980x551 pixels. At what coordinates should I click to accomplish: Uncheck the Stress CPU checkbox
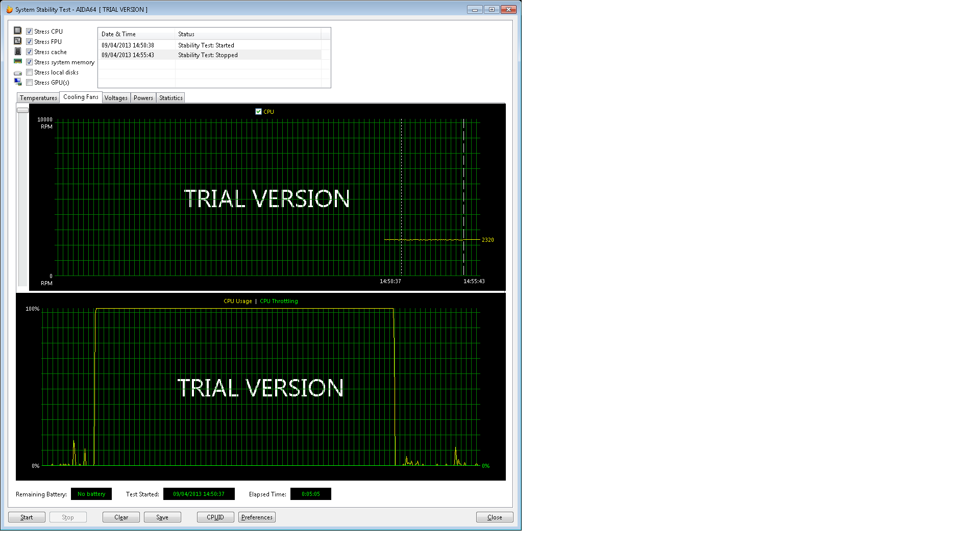30,32
